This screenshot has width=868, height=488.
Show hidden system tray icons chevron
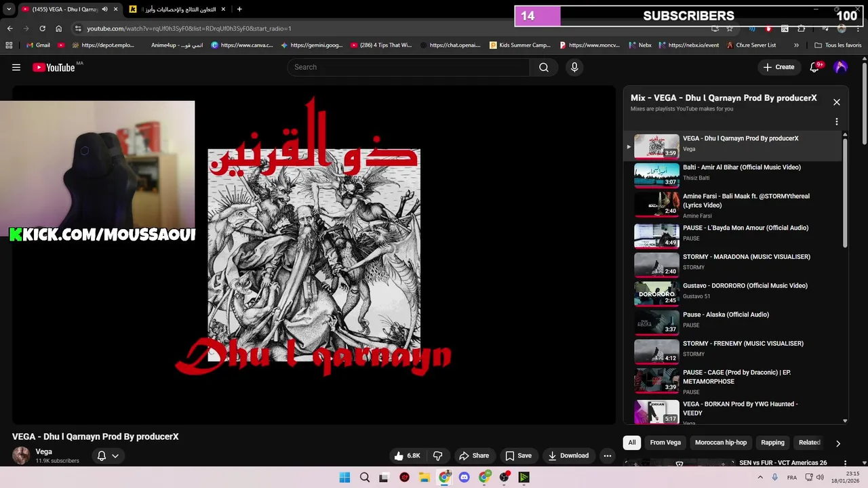click(x=759, y=477)
